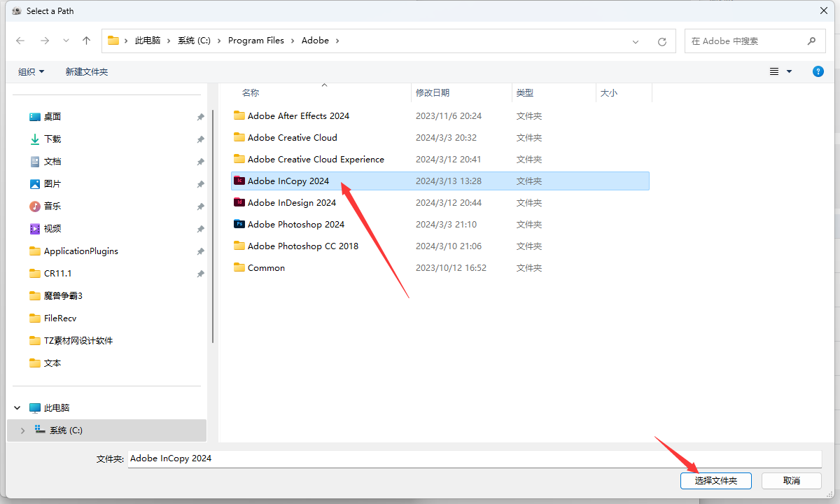Sort by 大小 column header

pyautogui.click(x=609, y=92)
